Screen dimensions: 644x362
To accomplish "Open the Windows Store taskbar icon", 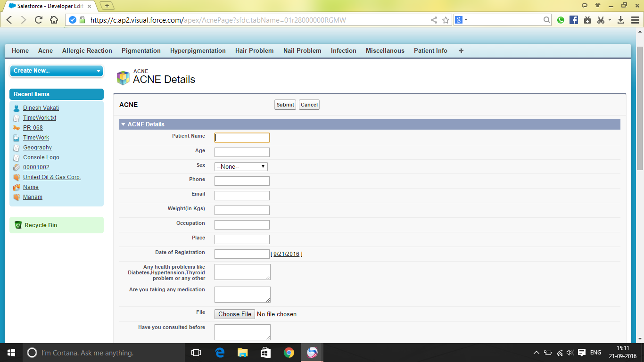I will pyautogui.click(x=265, y=353).
